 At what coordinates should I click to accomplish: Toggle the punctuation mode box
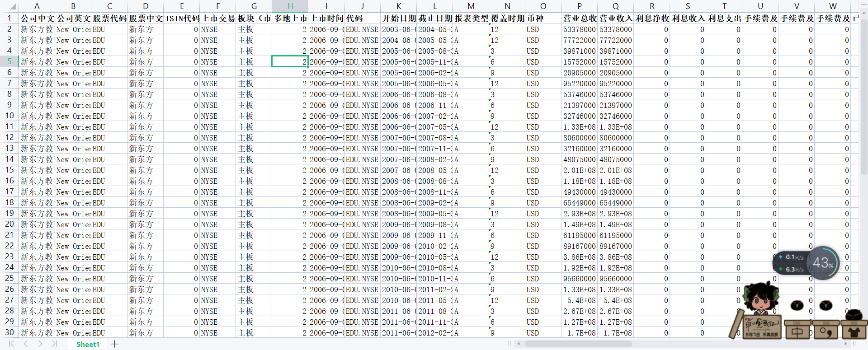click(x=826, y=330)
